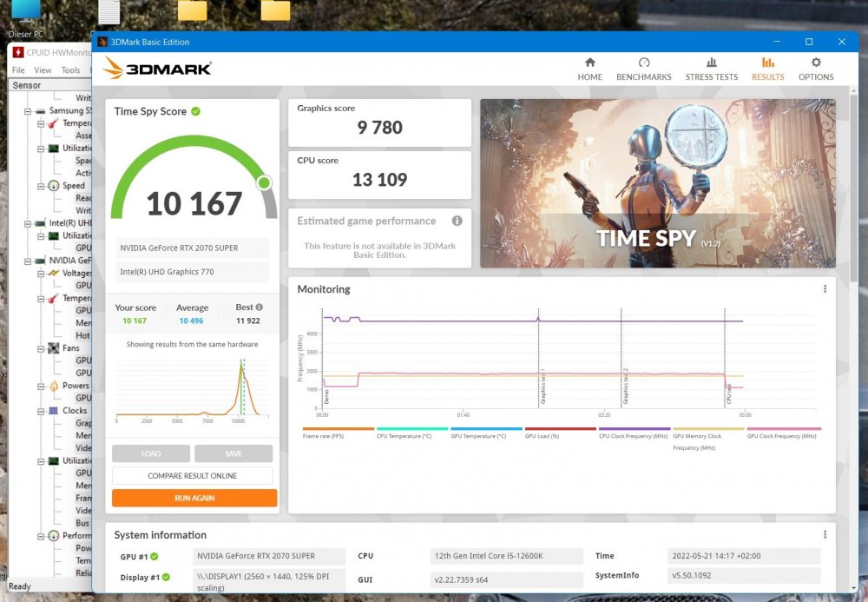Click info icon next to Estimated game performance

(457, 221)
